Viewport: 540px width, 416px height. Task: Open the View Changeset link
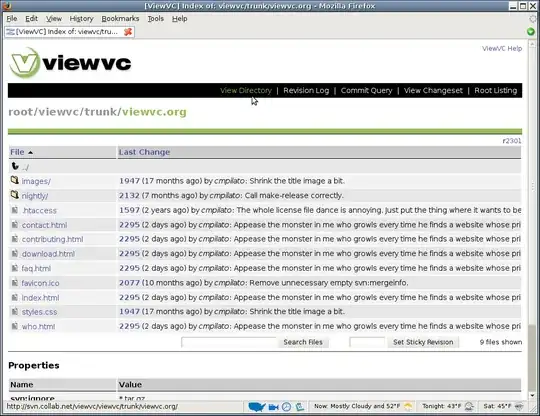(x=433, y=90)
